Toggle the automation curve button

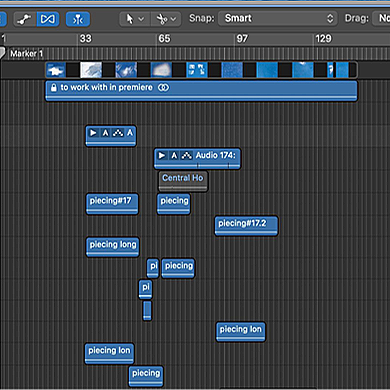pyautogui.click(x=25, y=19)
